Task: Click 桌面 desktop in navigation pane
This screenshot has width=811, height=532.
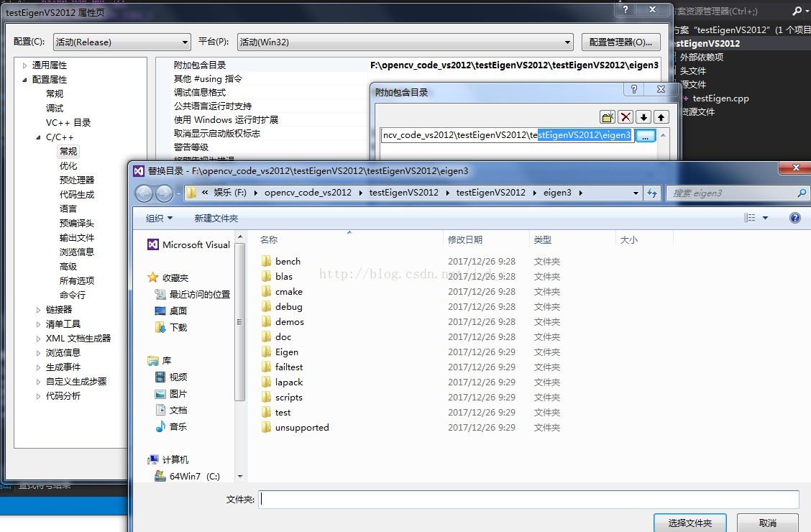Action: pyautogui.click(x=171, y=311)
